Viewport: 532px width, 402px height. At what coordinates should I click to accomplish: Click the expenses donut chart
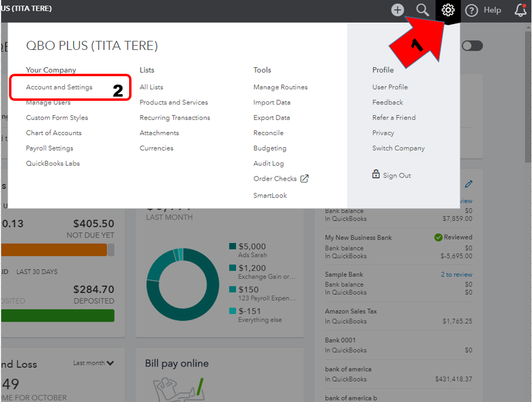point(183,284)
